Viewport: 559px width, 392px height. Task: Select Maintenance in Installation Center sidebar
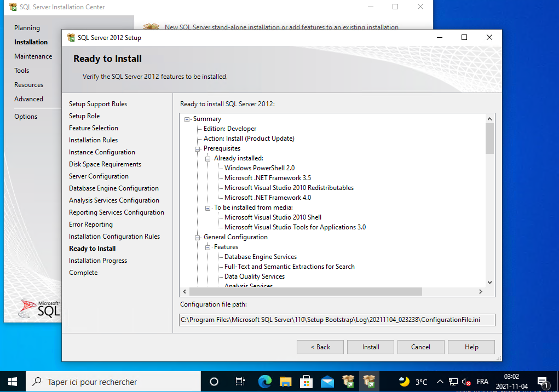click(33, 56)
